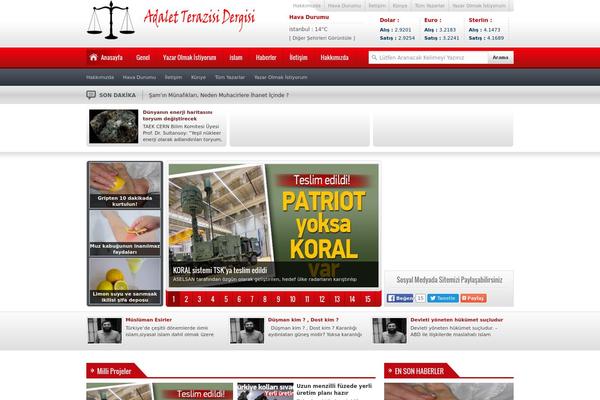Open Gripten 10 dakikada kurtulun thumbnail
Viewport: 600px width, 400px height.
click(125, 185)
